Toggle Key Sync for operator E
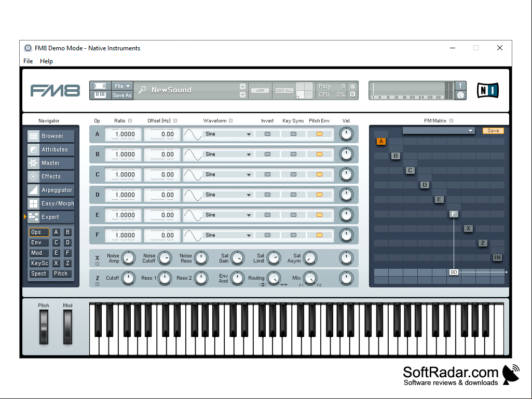 pos(293,215)
